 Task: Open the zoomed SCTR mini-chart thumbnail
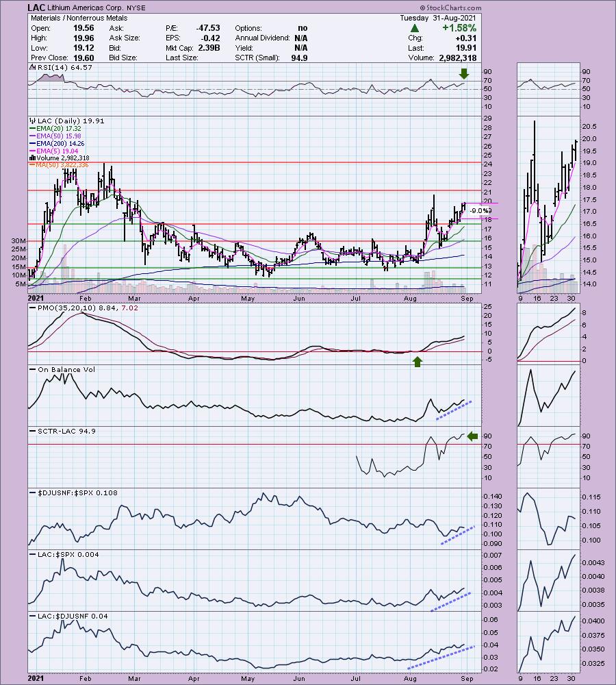coord(548,458)
